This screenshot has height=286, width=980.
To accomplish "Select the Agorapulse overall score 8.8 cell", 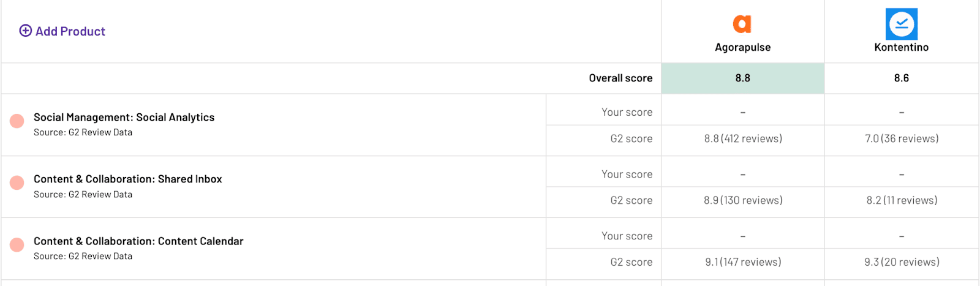I will (x=742, y=78).
